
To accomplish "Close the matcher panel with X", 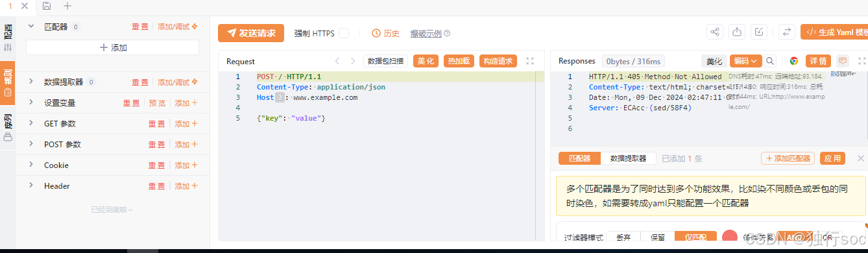I will 861,158.
